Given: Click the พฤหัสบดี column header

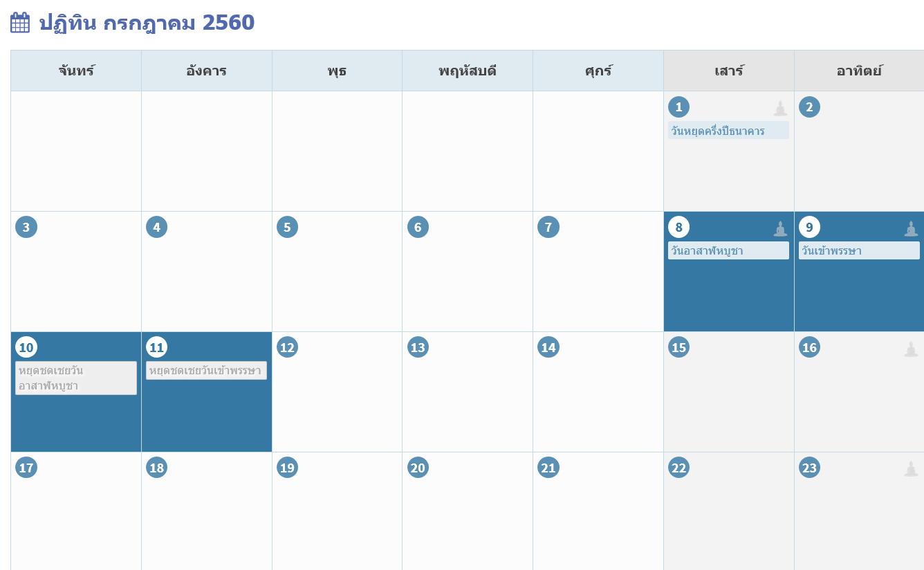Looking at the screenshot, I should (x=468, y=71).
